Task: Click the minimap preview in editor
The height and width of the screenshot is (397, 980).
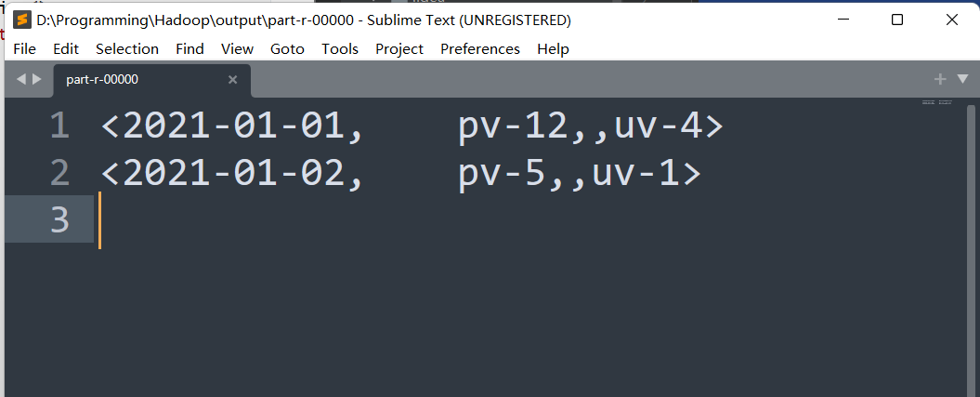Action: (x=937, y=102)
